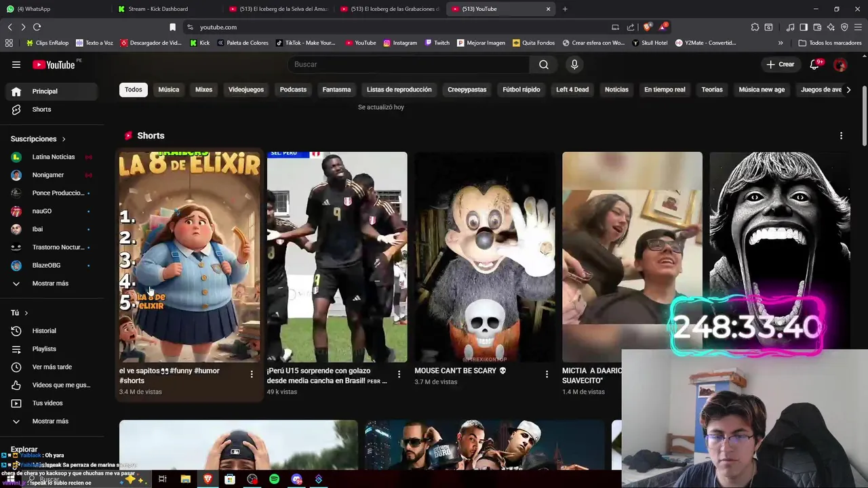Open the Leo AI sparkle icon
868x488 pixels.
tap(831, 27)
